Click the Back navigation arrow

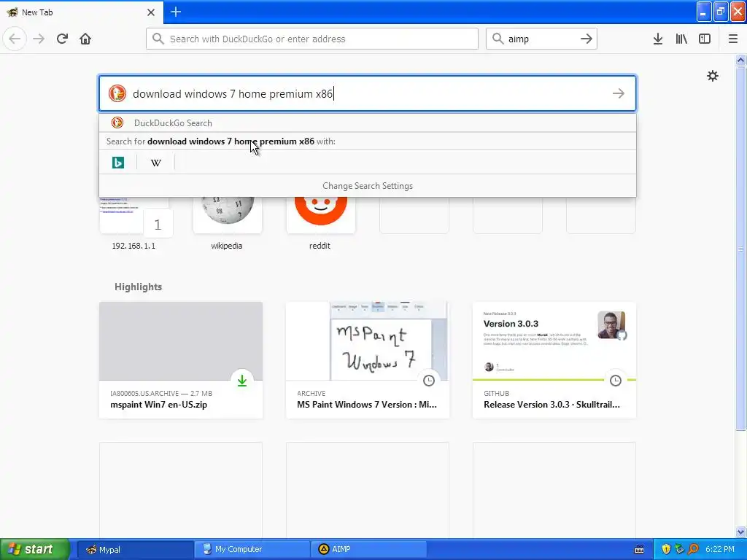pos(15,39)
